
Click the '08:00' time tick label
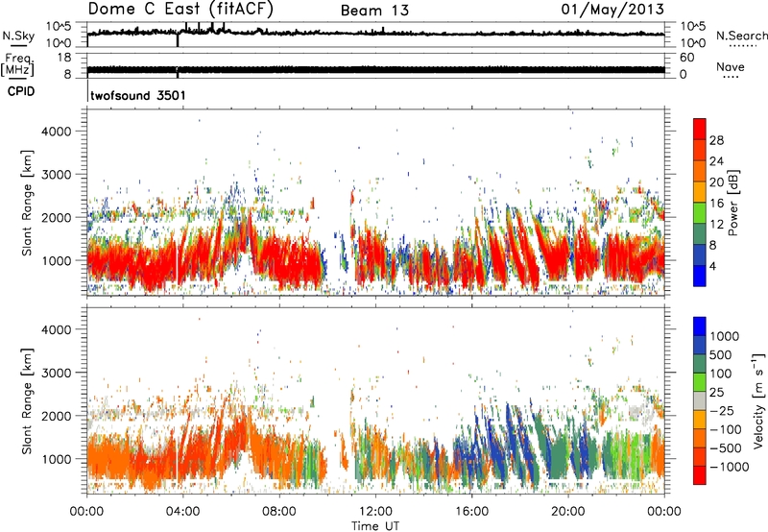[x=279, y=512]
